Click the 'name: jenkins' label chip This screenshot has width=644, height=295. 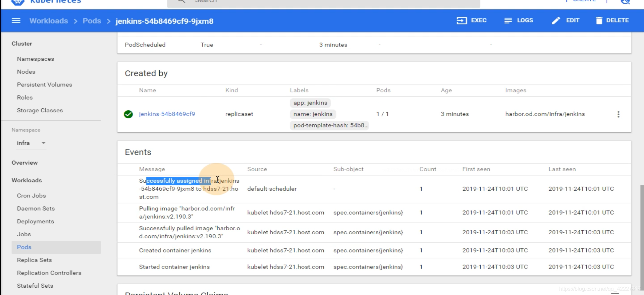coord(313,114)
